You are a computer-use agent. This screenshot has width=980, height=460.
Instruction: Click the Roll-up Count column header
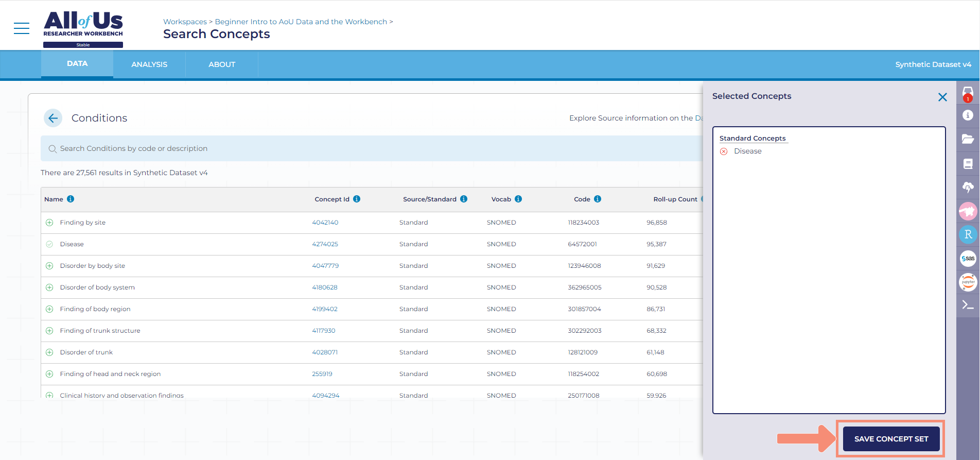[675, 199]
